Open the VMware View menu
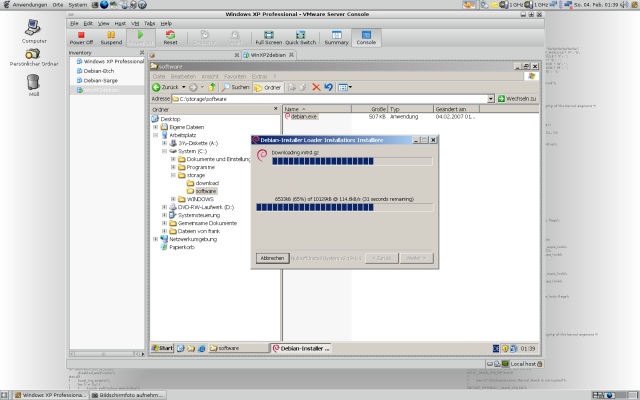The width and height of the screenshot is (640, 400). pyautogui.click(x=103, y=23)
